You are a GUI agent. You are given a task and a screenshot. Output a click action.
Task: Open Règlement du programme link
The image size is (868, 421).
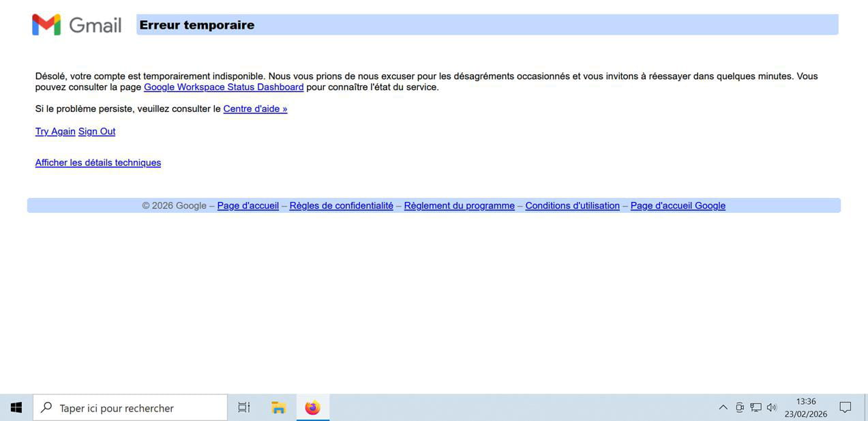click(x=460, y=206)
